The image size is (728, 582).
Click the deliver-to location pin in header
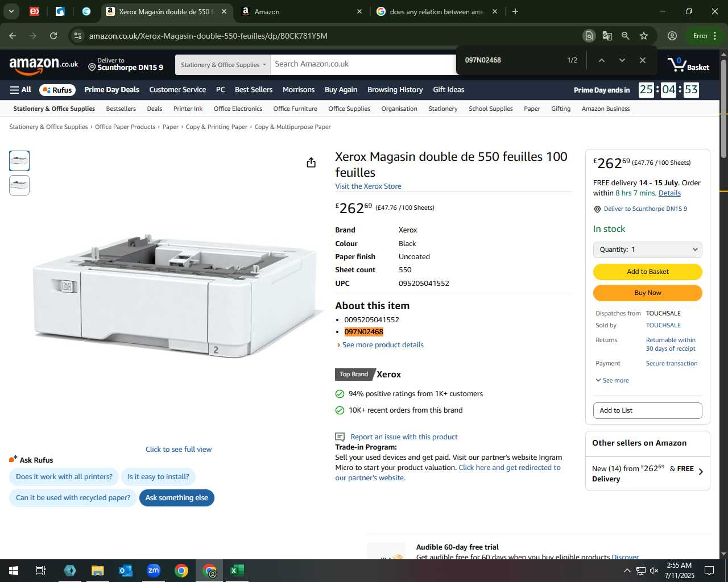tap(92, 67)
